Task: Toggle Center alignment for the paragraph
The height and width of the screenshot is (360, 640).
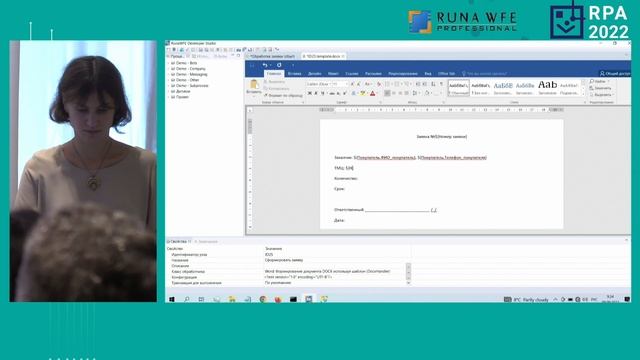Action: (x=394, y=93)
